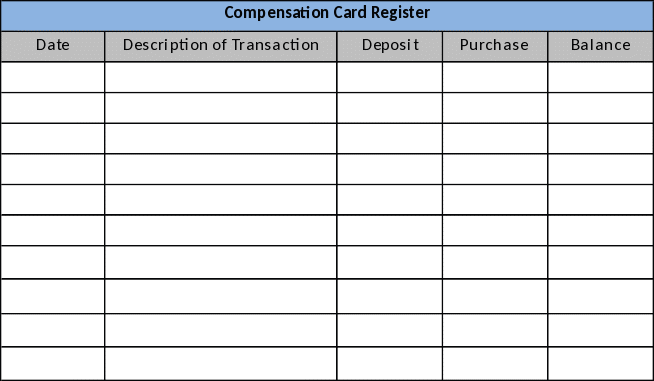This screenshot has width=654, height=381.
Task: Click the Deposit column header
Action: point(390,46)
